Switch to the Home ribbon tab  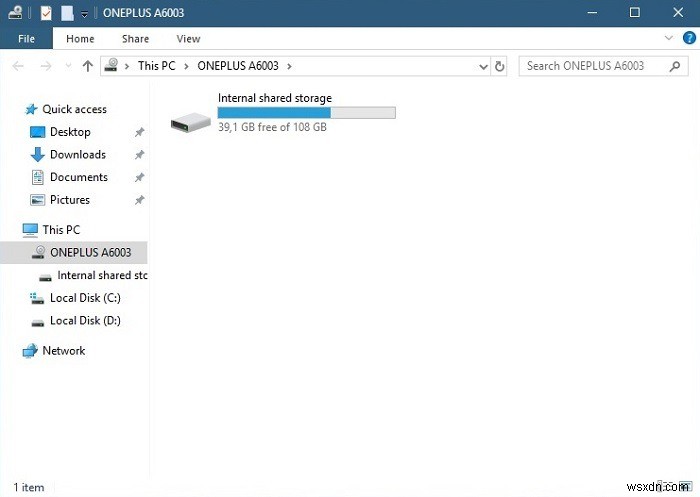tap(80, 39)
